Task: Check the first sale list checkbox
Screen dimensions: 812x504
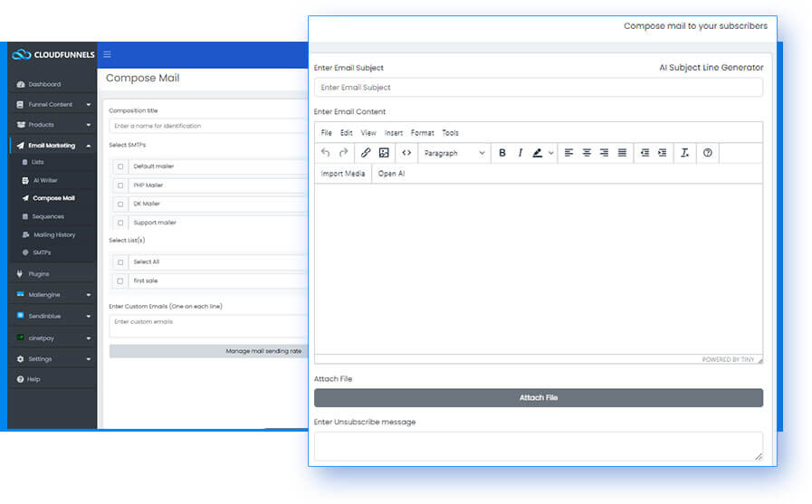Action: click(x=120, y=281)
